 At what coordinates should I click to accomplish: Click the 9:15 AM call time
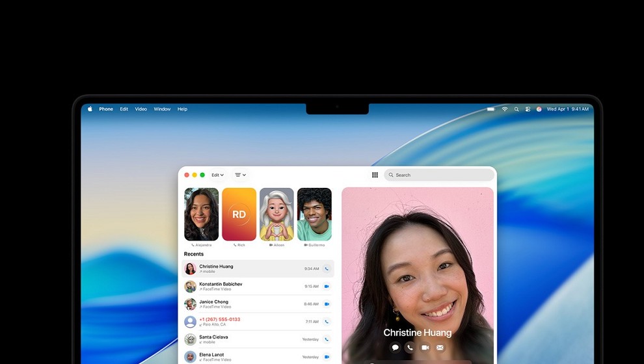pos(312,287)
